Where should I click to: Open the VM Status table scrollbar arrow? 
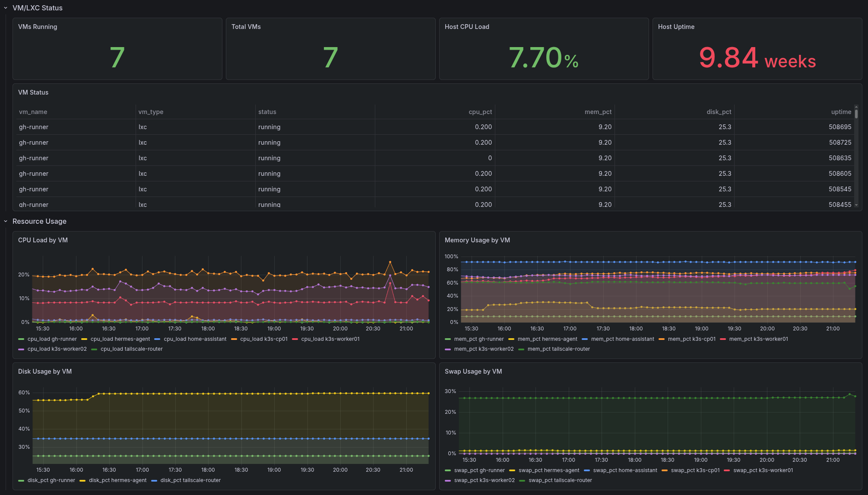pos(857,205)
